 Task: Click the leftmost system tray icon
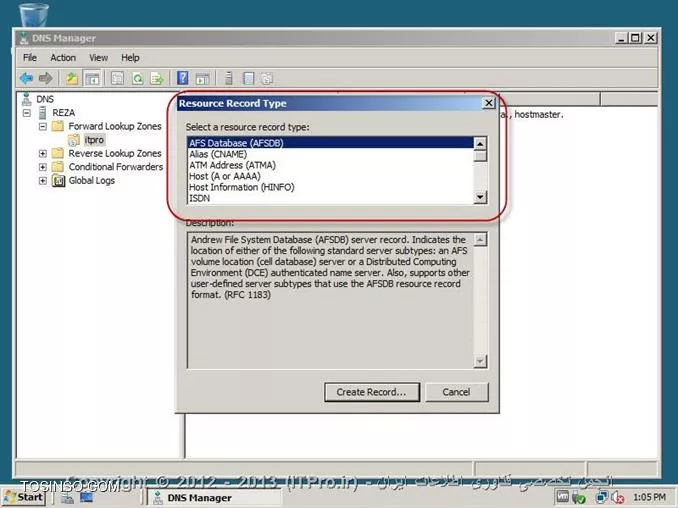coord(563,497)
